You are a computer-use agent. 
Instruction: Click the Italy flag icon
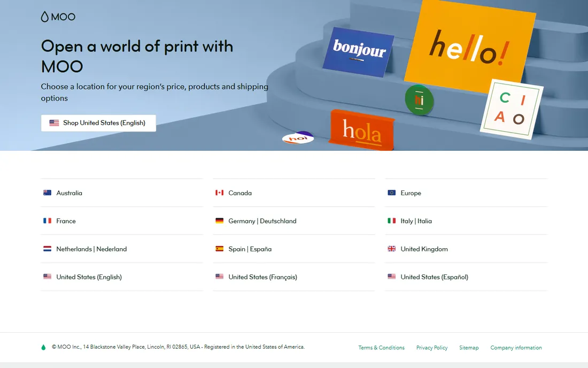point(391,221)
